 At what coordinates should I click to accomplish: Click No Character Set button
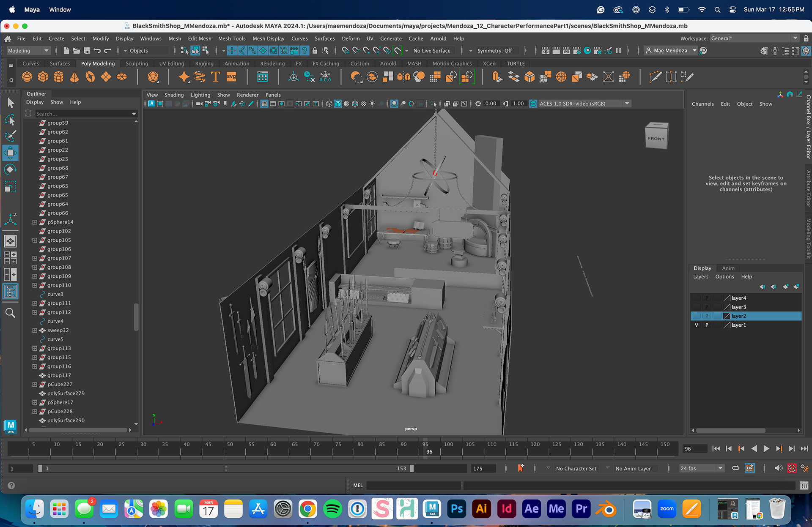[x=576, y=469]
